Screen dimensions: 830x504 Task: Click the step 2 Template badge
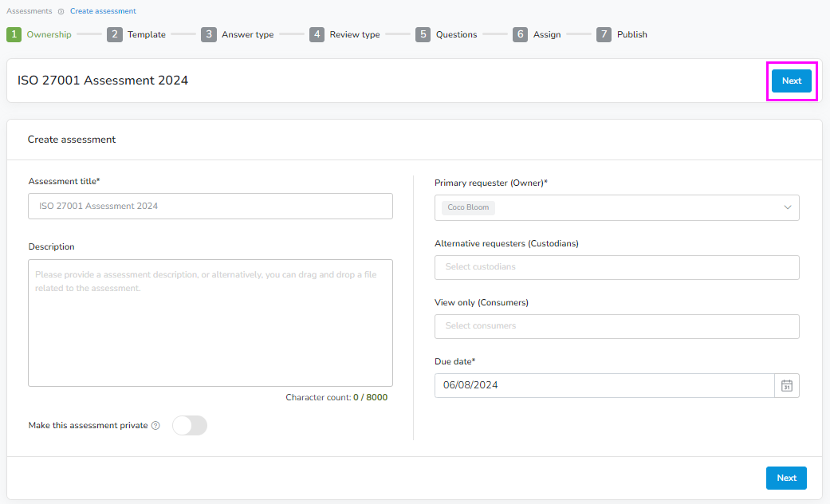click(x=114, y=34)
